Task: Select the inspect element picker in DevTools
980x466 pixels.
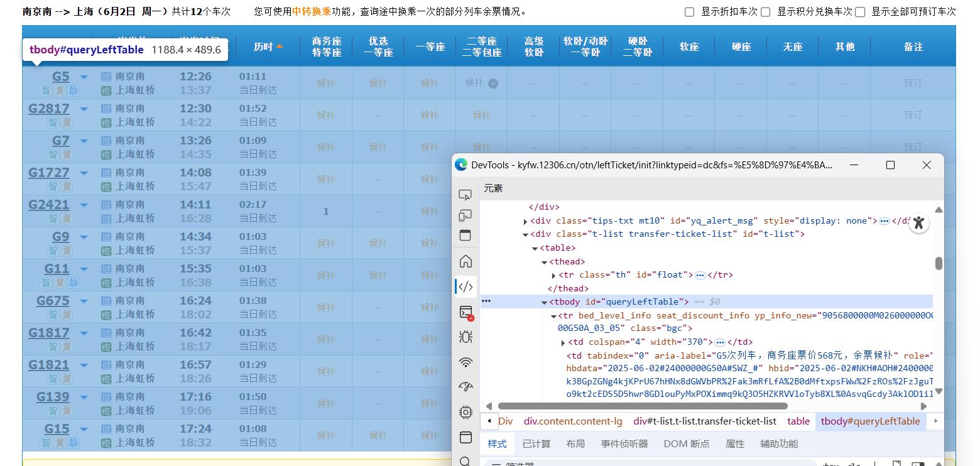Action: 465,195
